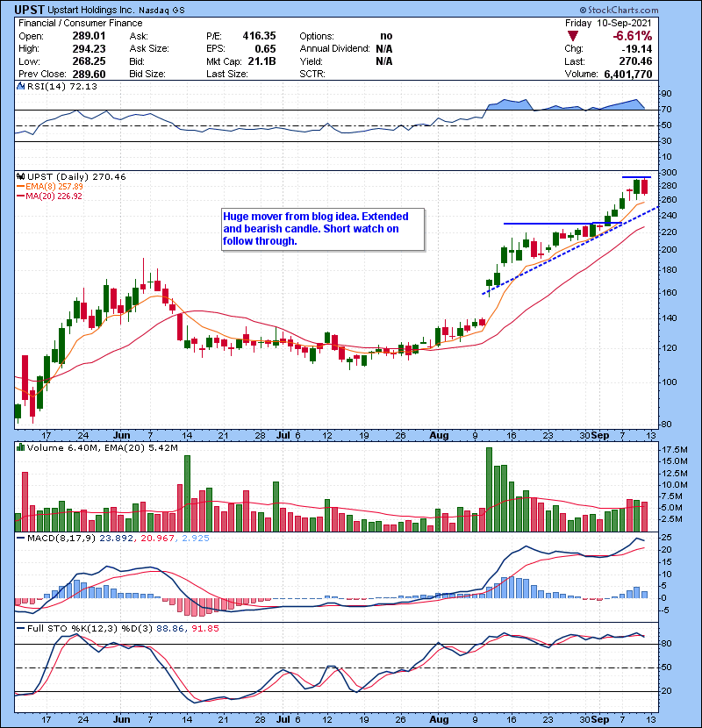Click the Nasdaq GS exchange label

pyautogui.click(x=161, y=10)
